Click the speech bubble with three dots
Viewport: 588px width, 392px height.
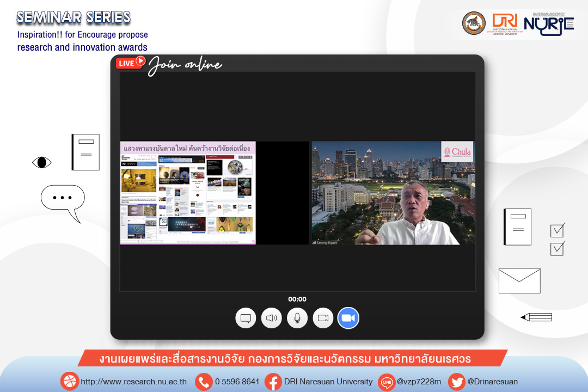click(x=63, y=203)
